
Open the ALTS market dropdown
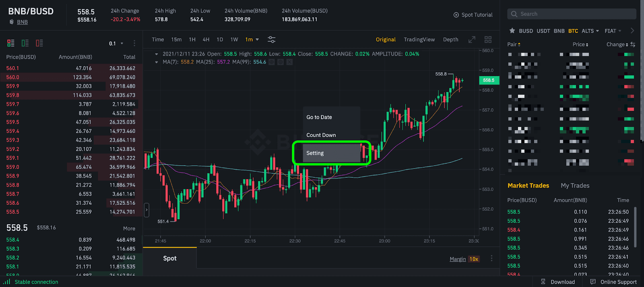coord(590,31)
